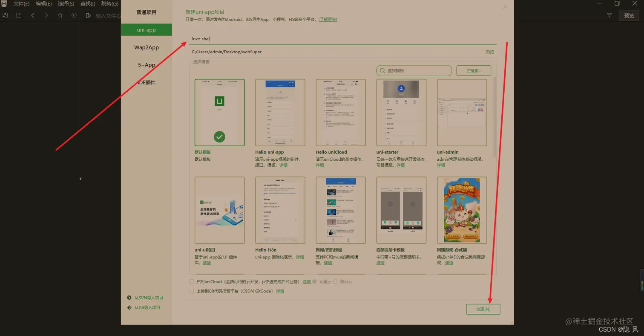This screenshot has height=336, width=644.
Task: Click the filter funnel icon
Action: 609,15
